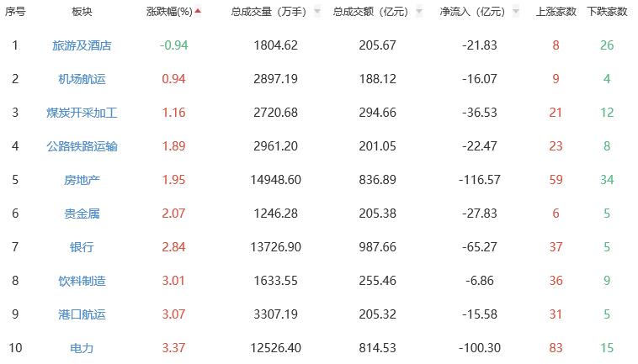Click the sort arrow next to 净流入（亿元）
This screenshot has width=638, height=364.
(515, 12)
